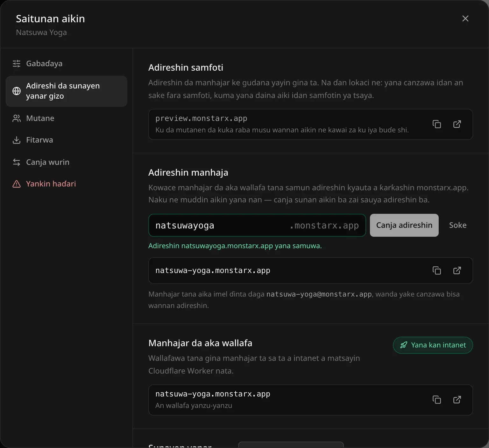Image resolution: width=489 pixels, height=448 pixels.
Task: Switch to the Fitarwa section
Action: [67, 140]
